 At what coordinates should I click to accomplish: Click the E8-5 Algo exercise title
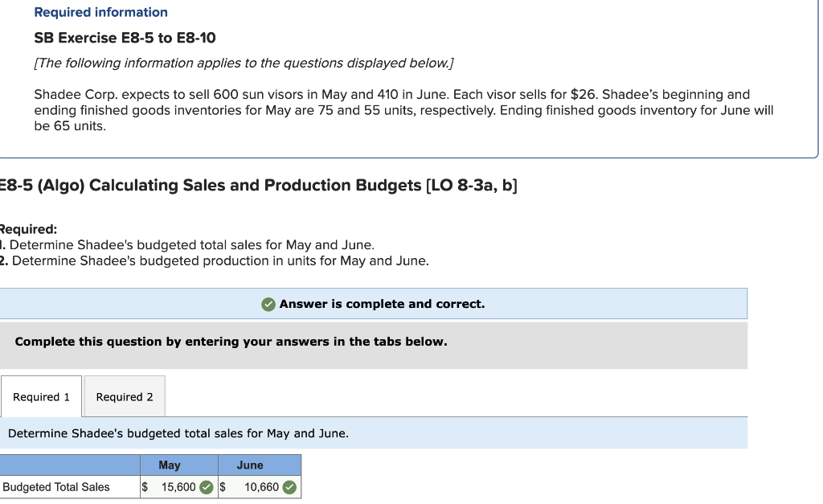tap(257, 185)
